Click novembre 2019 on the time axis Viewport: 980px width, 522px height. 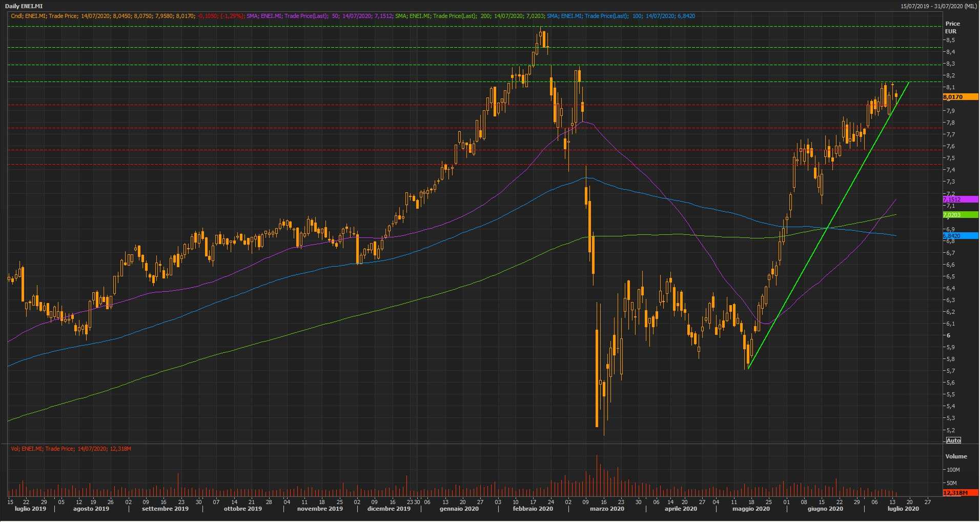(320, 509)
